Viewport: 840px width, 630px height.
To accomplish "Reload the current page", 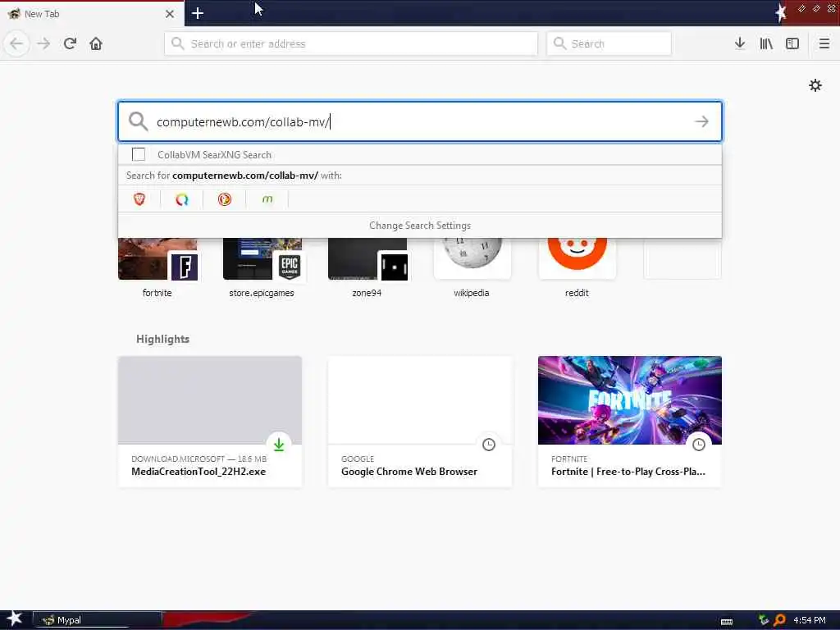I will [70, 43].
